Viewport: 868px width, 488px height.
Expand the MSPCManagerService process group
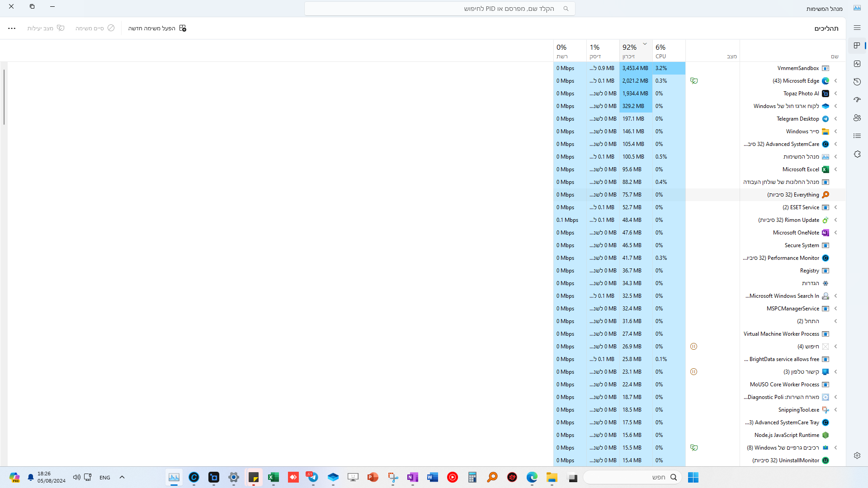point(835,309)
